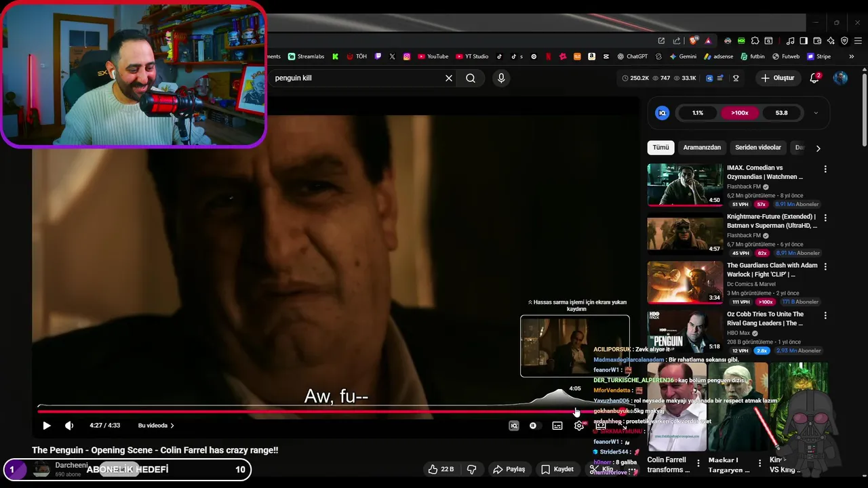The height and width of the screenshot is (488, 868).
Task: Click the vidIQ logo in panel
Action: pyautogui.click(x=663, y=113)
